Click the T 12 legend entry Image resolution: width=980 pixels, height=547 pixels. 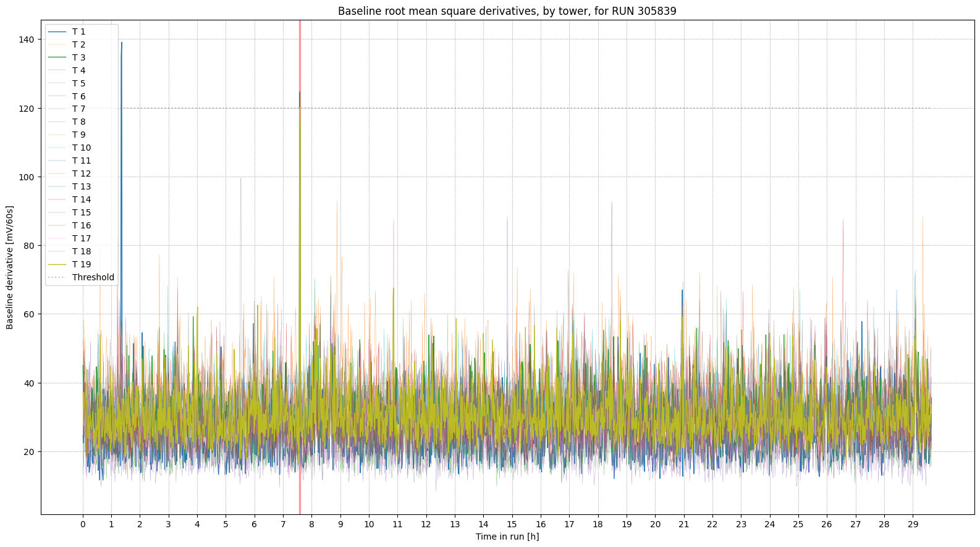click(81, 173)
